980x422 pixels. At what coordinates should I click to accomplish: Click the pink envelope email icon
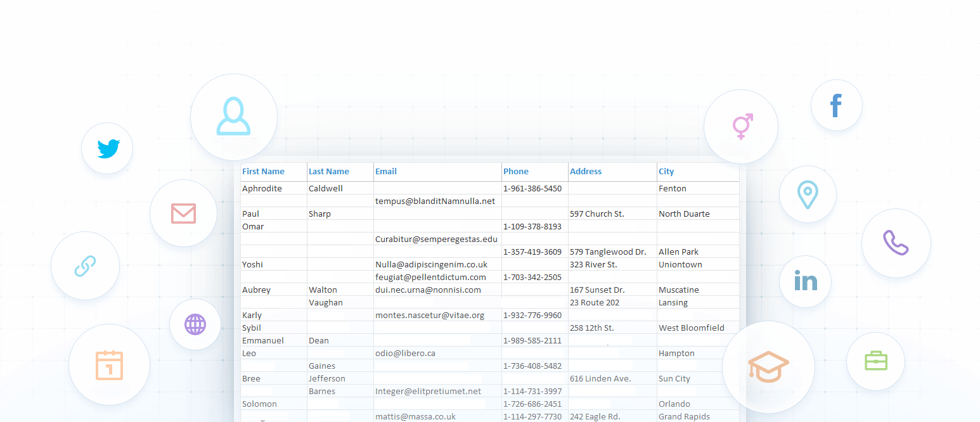click(183, 214)
